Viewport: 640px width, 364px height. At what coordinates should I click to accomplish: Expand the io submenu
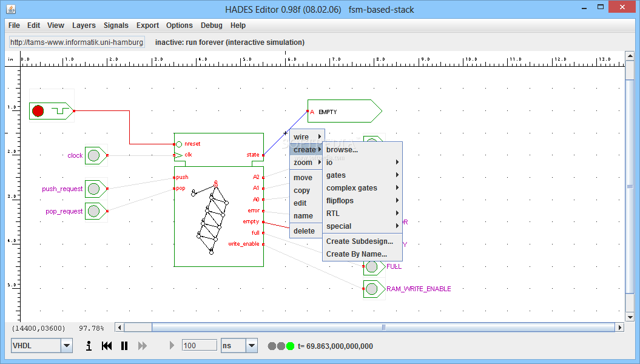[x=362, y=163]
